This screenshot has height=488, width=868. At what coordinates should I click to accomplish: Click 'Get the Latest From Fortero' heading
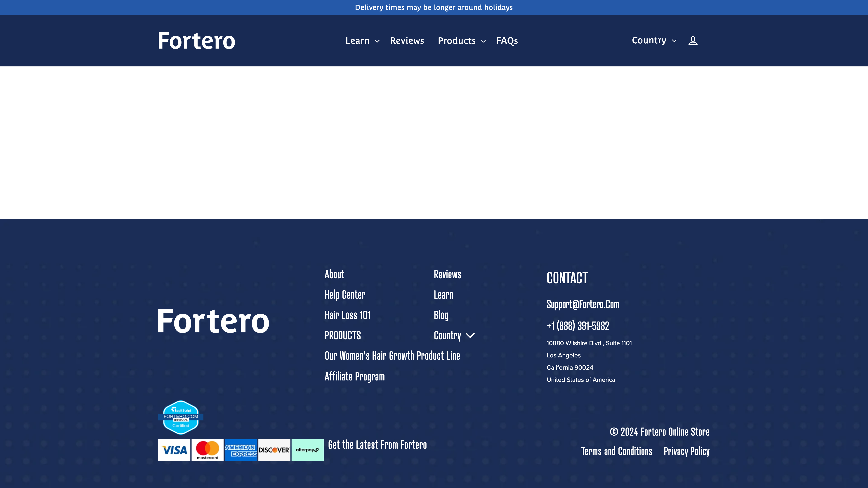(x=377, y=445)
